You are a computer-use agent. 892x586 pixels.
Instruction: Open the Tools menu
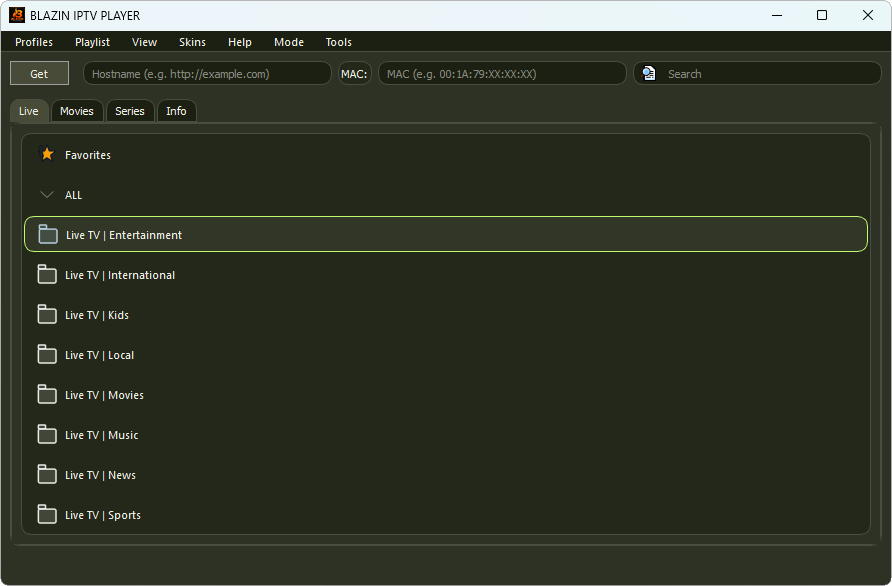(338, 42)
